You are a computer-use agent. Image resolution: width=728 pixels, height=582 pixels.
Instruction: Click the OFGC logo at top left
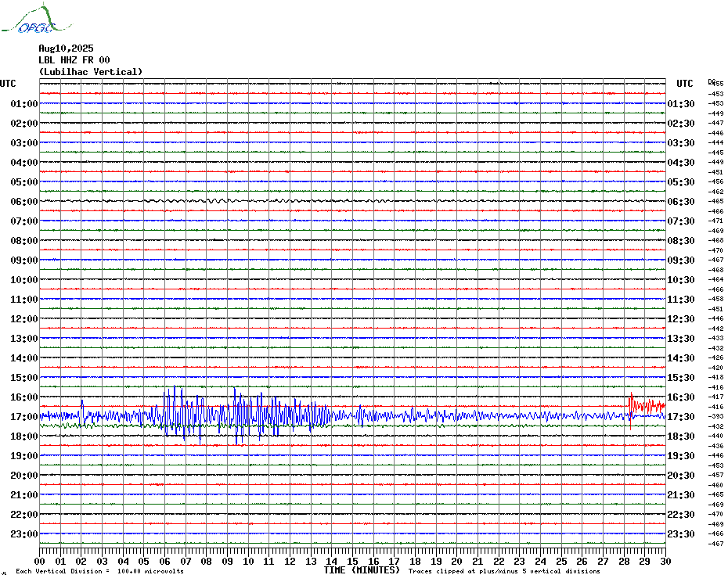point(36,18)
